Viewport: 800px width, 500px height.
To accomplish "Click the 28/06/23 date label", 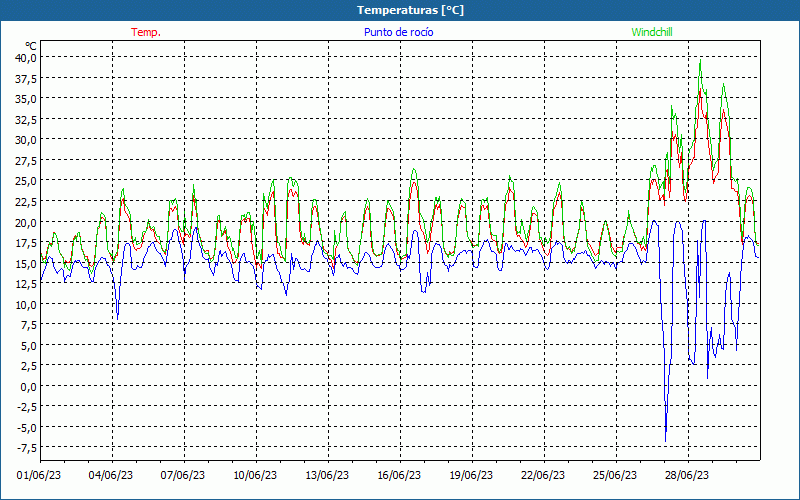I will [687, 476].
